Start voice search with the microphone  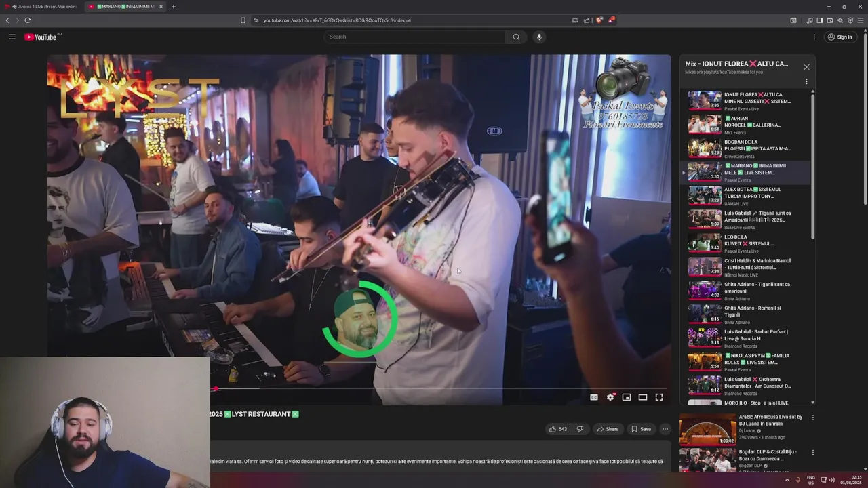[x=539, y=37]
